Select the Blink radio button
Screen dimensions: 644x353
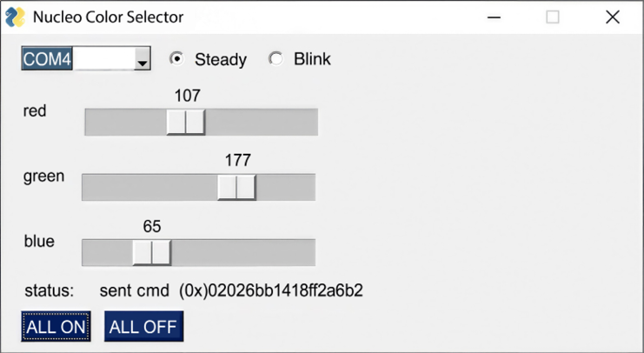276,59
